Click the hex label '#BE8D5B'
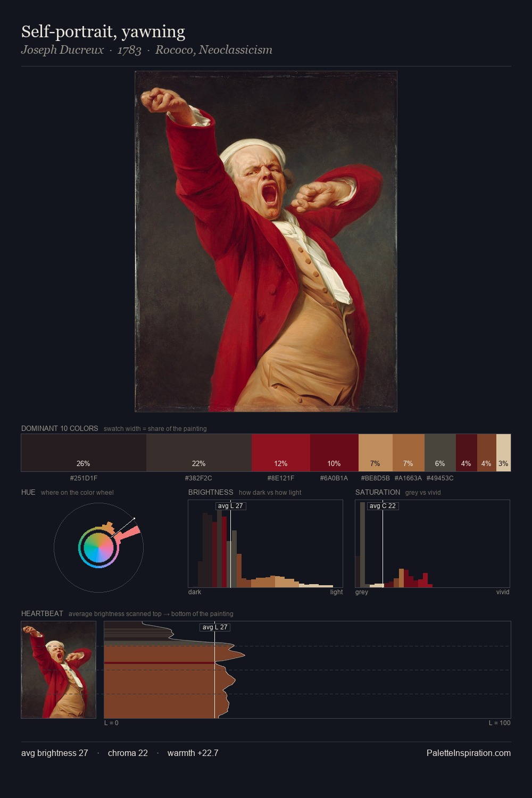The image size is (532, 798). tap(376, 478)
